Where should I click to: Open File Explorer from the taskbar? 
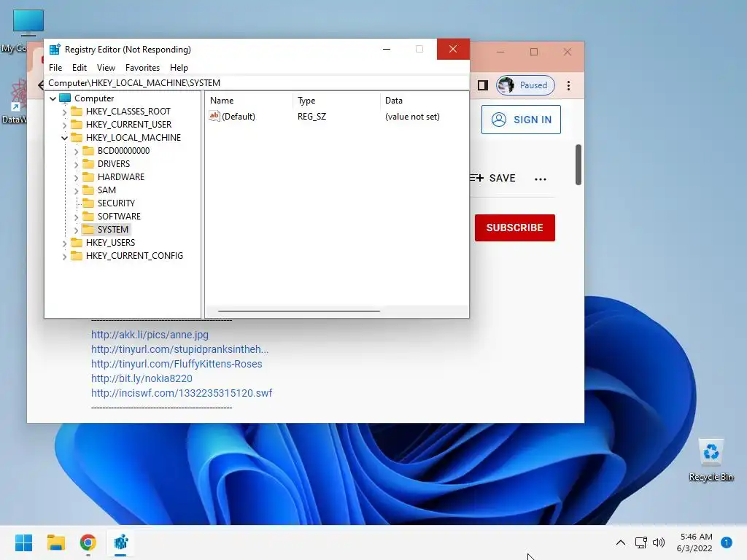pos(55,542)
